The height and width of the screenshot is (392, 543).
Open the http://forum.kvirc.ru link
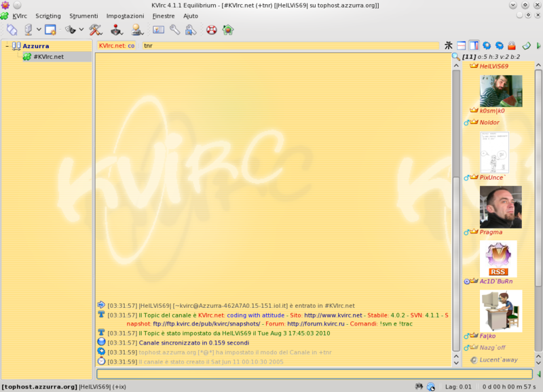[316, 324]
